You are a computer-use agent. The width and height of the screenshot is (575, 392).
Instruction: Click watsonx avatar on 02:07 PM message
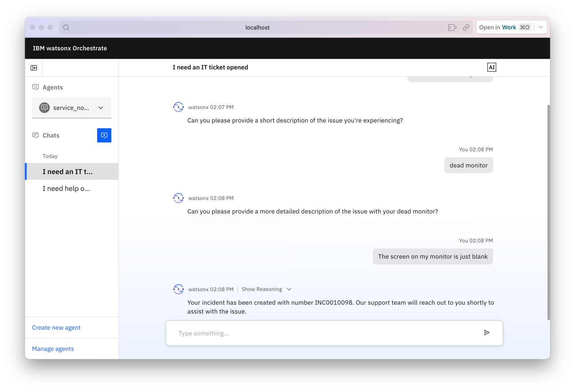click(x=178, y=107)
